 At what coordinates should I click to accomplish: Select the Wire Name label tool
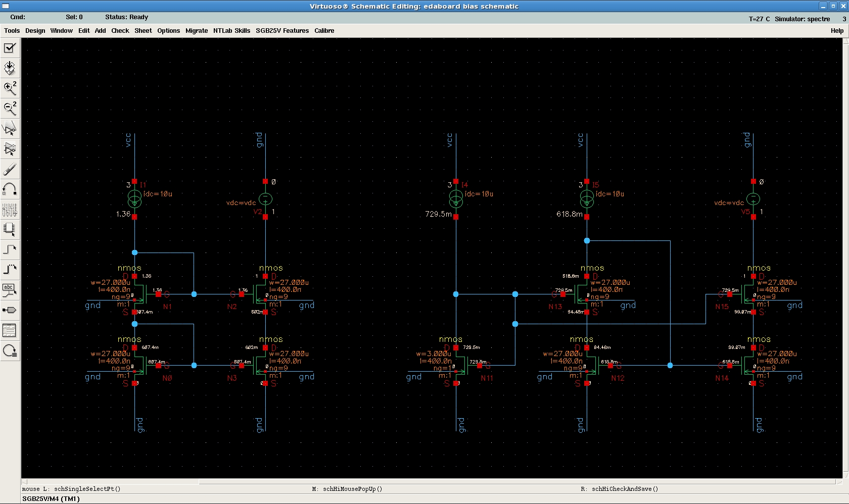10,290
